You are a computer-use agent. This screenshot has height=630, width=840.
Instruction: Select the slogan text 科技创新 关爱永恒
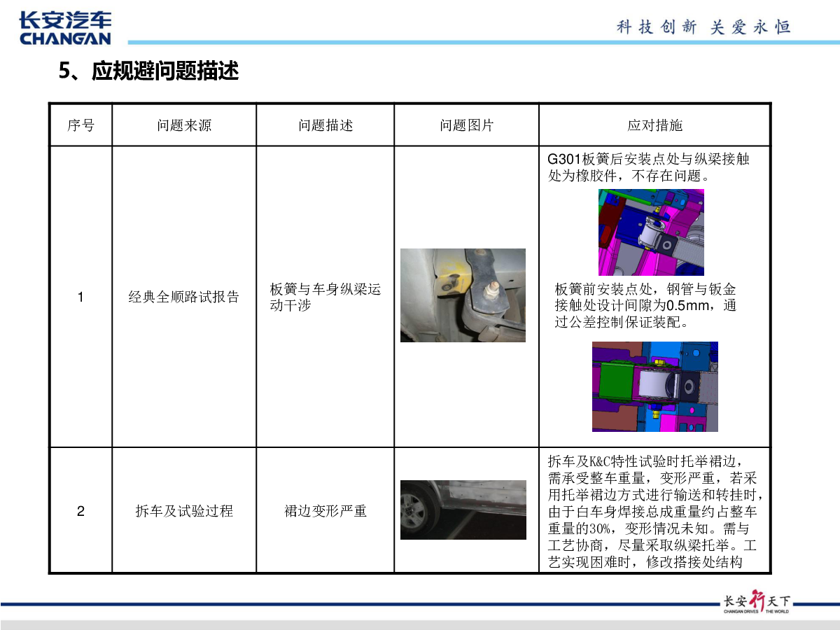tap(703, 27)
